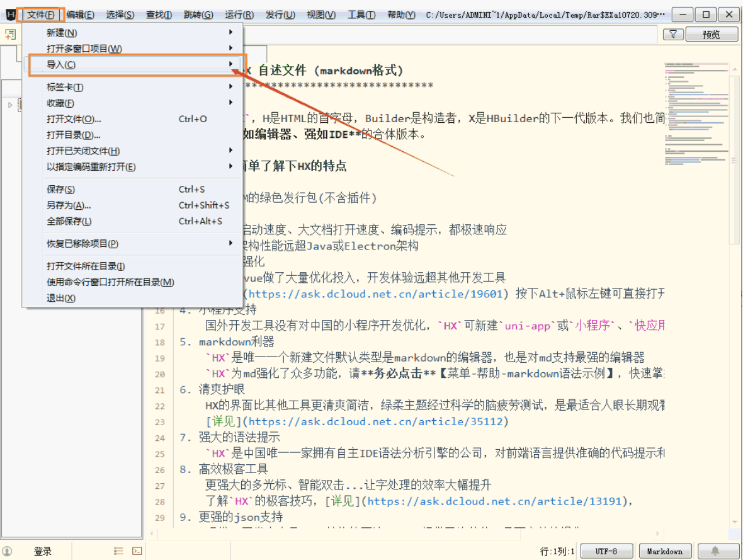Open the terminal icon in status bar
The width and height of the screenshot is (743, 560).
(137, 551)
